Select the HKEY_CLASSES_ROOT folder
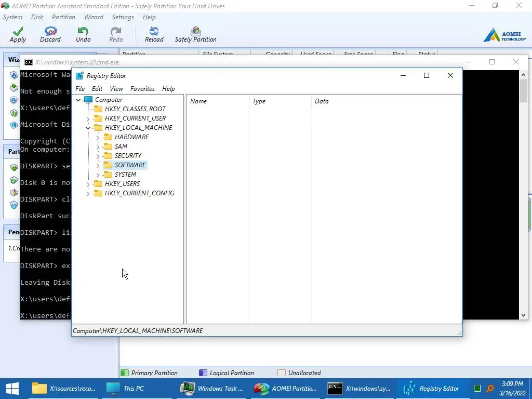Screen dimensions: 532x399 pos(135,109)
